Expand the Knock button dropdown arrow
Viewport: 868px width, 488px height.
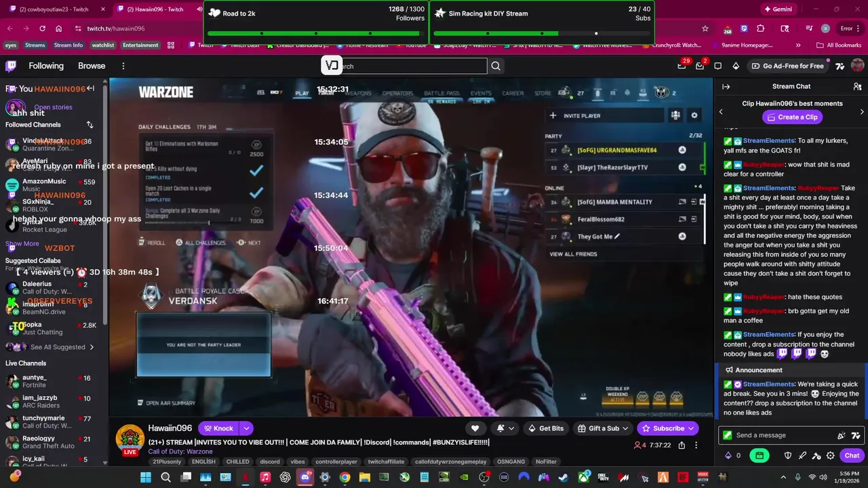[246, 428]
